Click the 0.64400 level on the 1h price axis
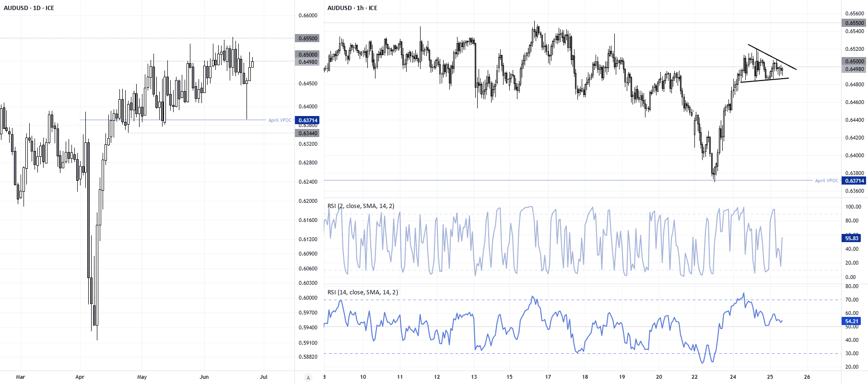This screenshot has height=384, width=868. [x=855, y=120]
